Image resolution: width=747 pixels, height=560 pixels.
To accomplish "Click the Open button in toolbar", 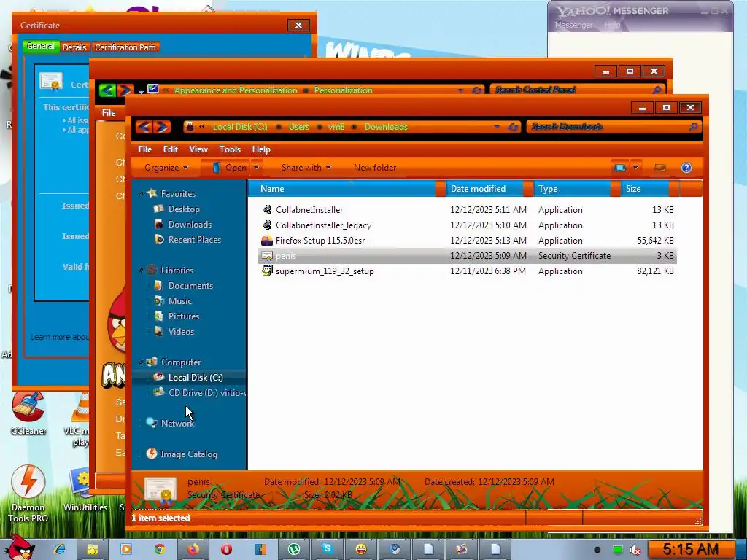I will (x=230, y=168).
